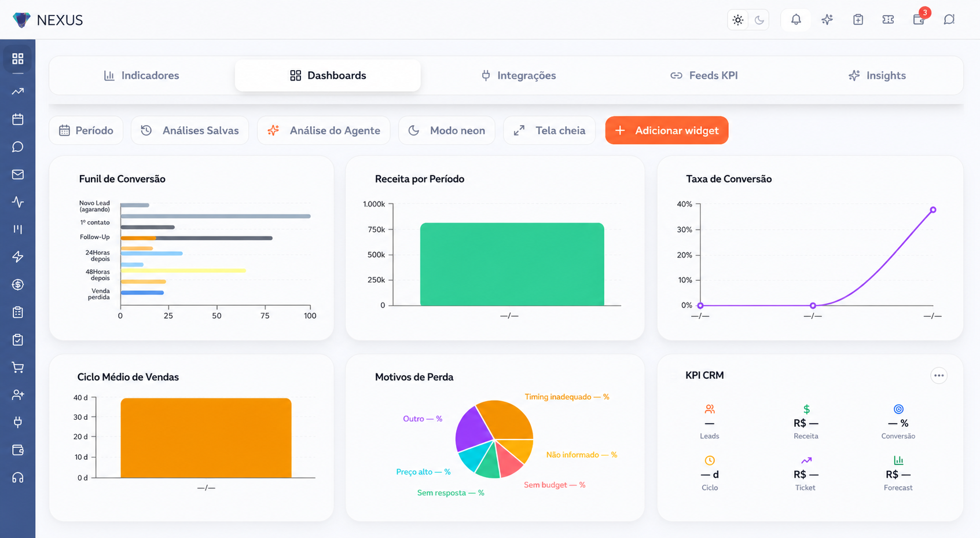Open the clipboard list icon in the sidebar
The height and width of the screenshot is (538, 980).
pos(18,312)
